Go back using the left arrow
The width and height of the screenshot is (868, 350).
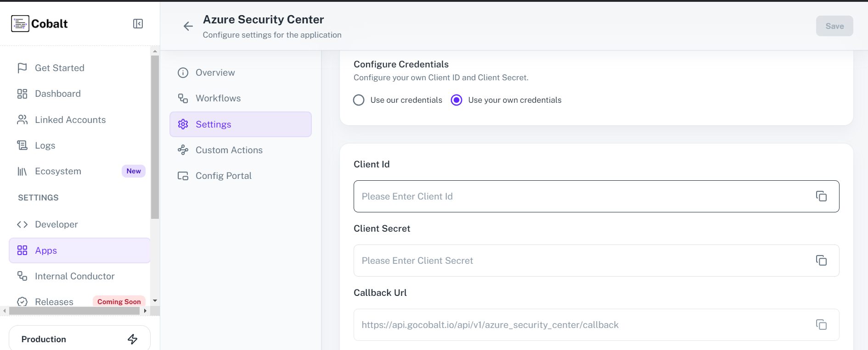point(188,26)
